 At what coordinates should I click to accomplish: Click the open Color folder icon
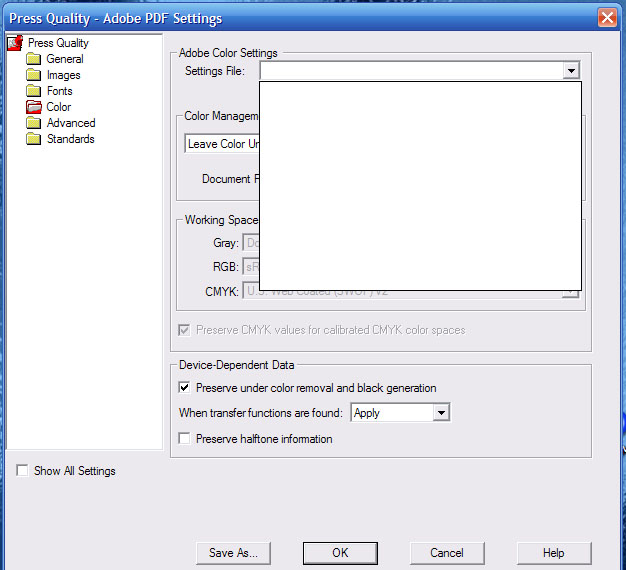34,107
